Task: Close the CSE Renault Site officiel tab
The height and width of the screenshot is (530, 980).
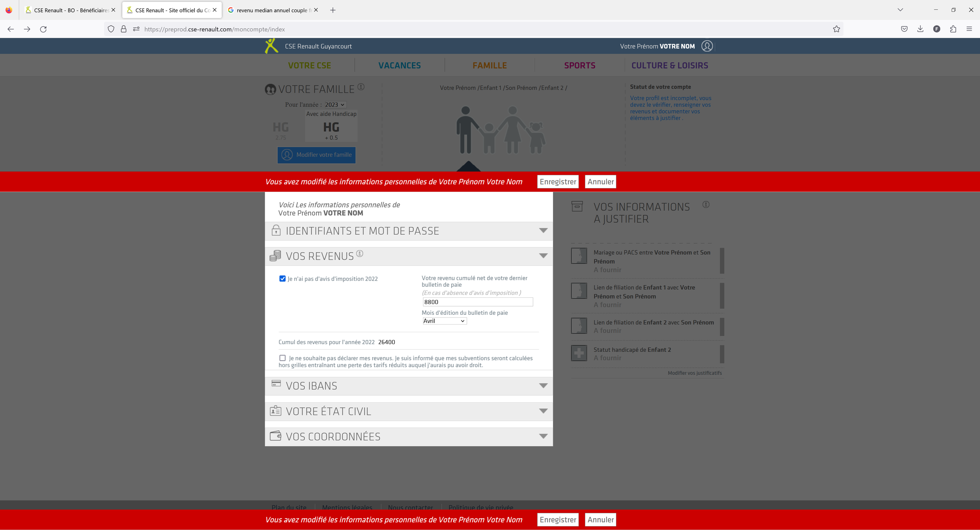Action: coord(214,10)
